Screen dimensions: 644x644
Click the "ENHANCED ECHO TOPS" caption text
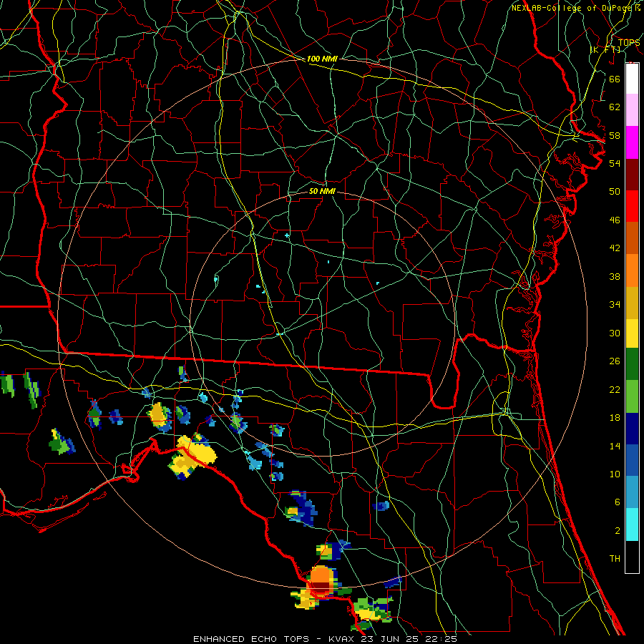click(x=251, y=639)
